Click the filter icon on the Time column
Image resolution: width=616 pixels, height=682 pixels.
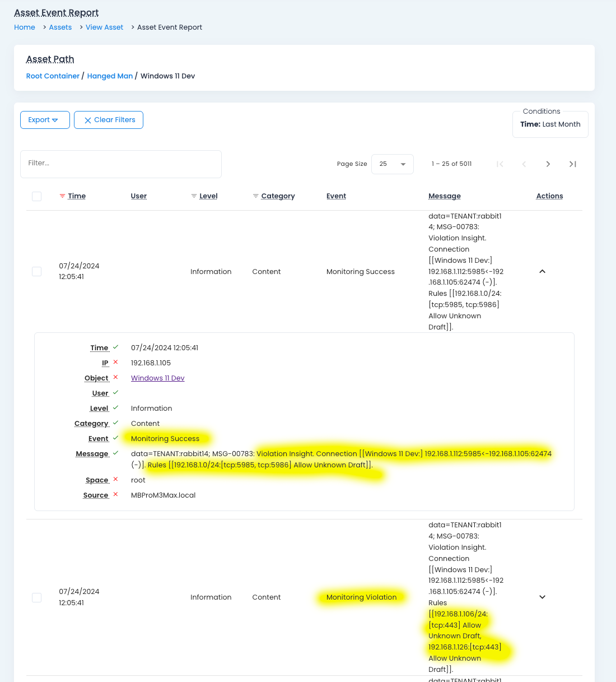(62, 196)
